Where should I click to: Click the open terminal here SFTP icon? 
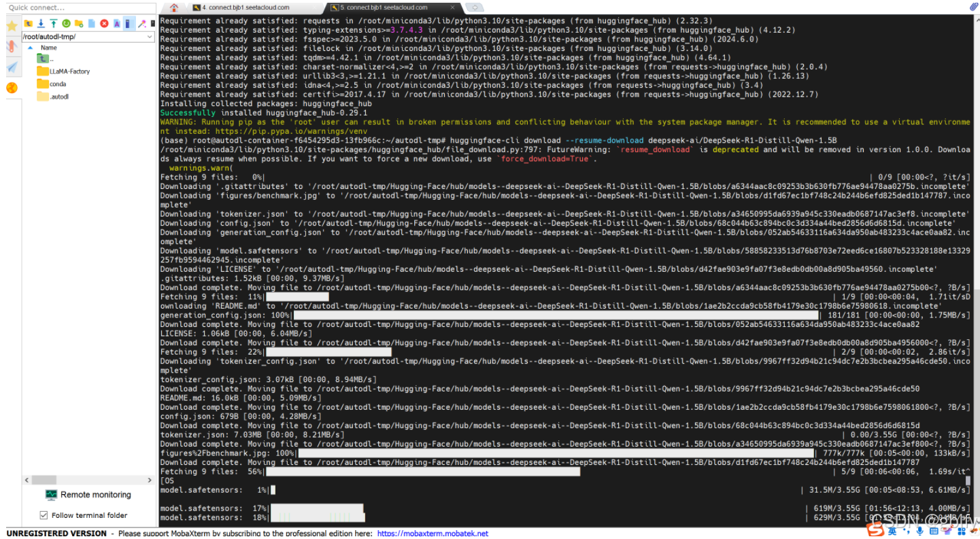tap(152, 23)
